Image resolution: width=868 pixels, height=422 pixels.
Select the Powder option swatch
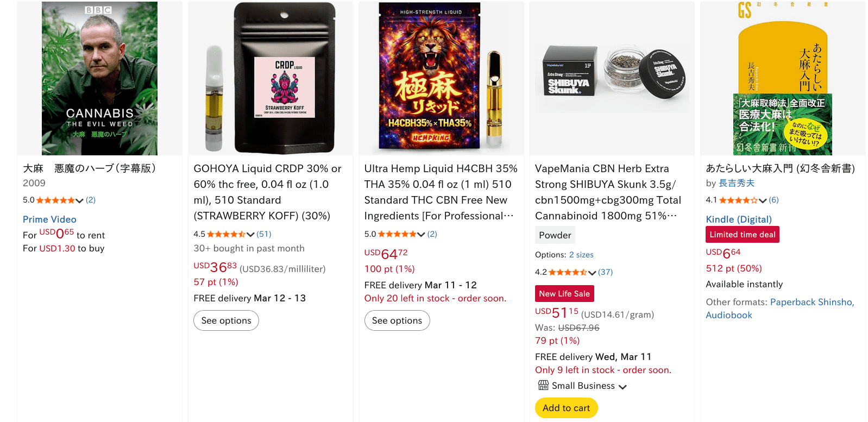(x=555, y=235)
